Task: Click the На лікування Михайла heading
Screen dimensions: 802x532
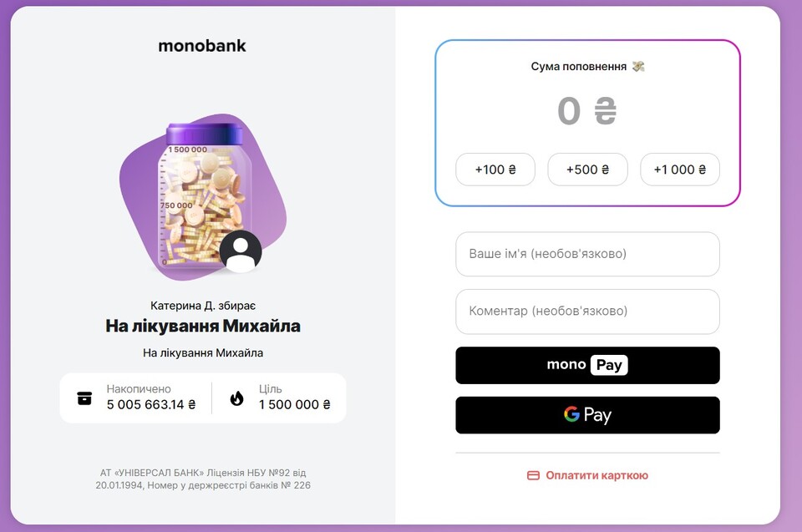Action: coord(203,326)
